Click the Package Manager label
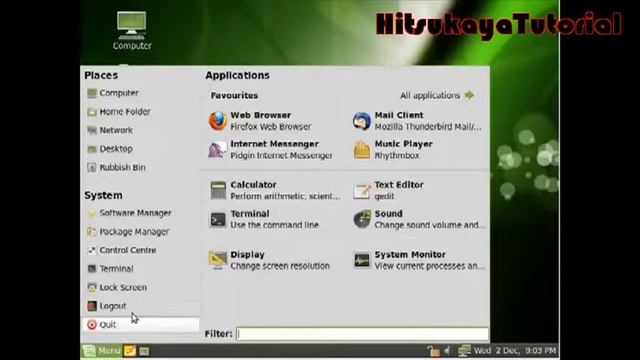 click(134, 232)
